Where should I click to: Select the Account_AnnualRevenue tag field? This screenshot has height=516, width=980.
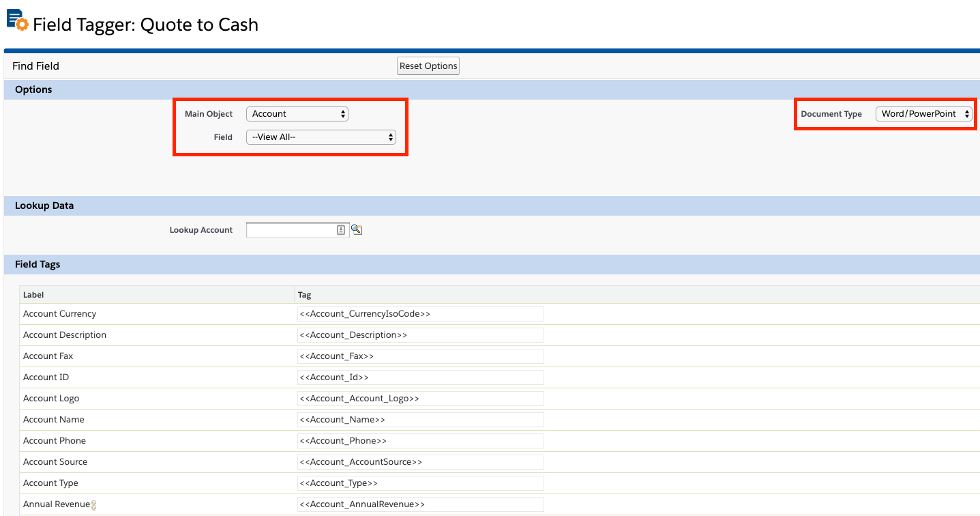pyautogui.click(x=421, y=504)
